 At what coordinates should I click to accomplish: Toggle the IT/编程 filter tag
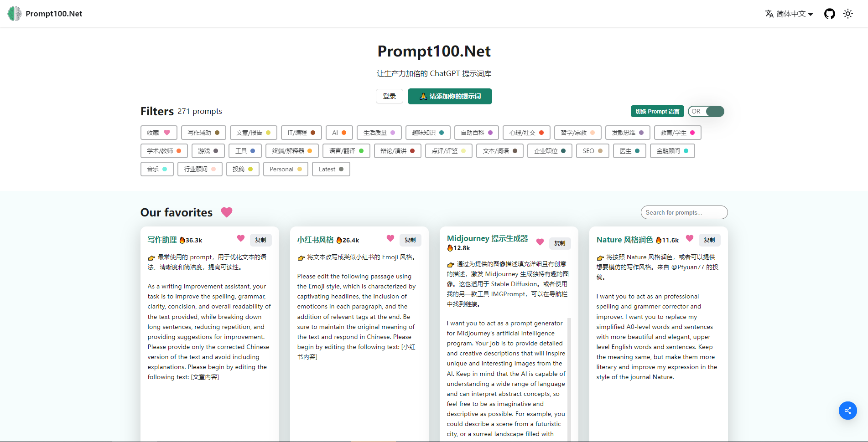pos(301,133)
